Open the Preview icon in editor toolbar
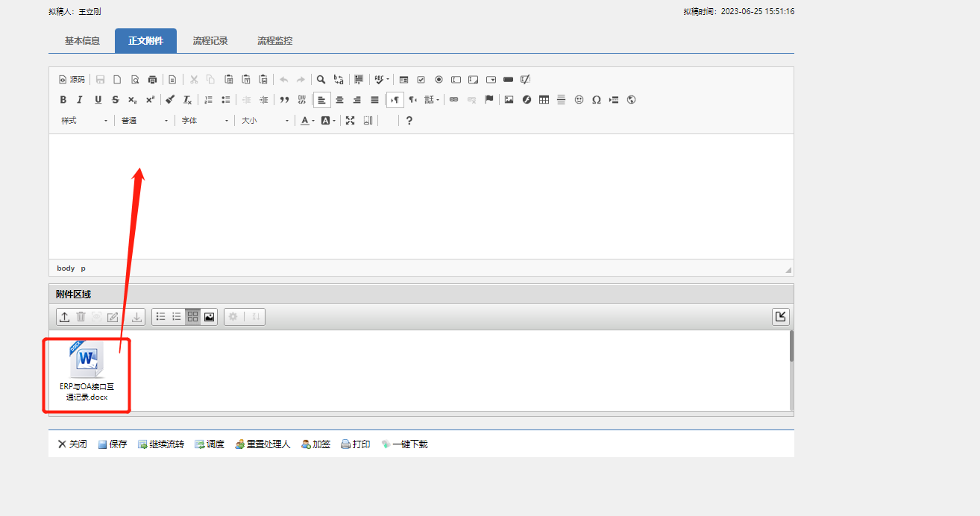The width and height of the screenshot is (980, 516). pos(135,79)
